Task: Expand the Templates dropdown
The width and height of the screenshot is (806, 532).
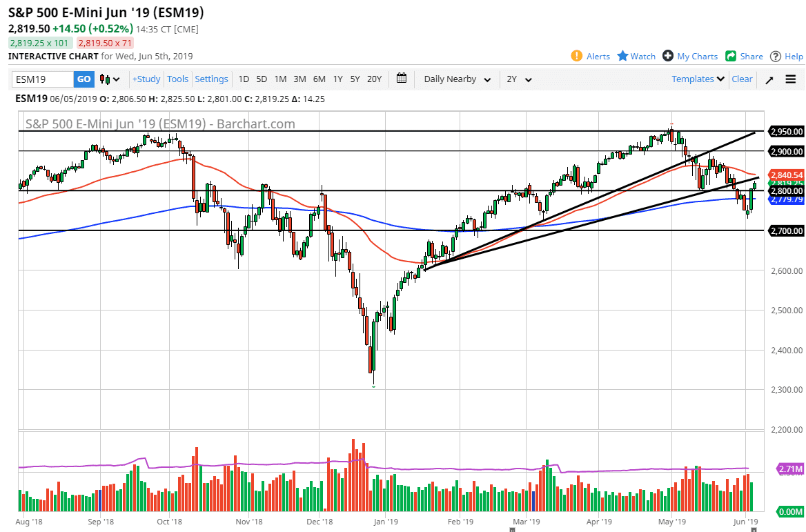Action: [698, 79]
